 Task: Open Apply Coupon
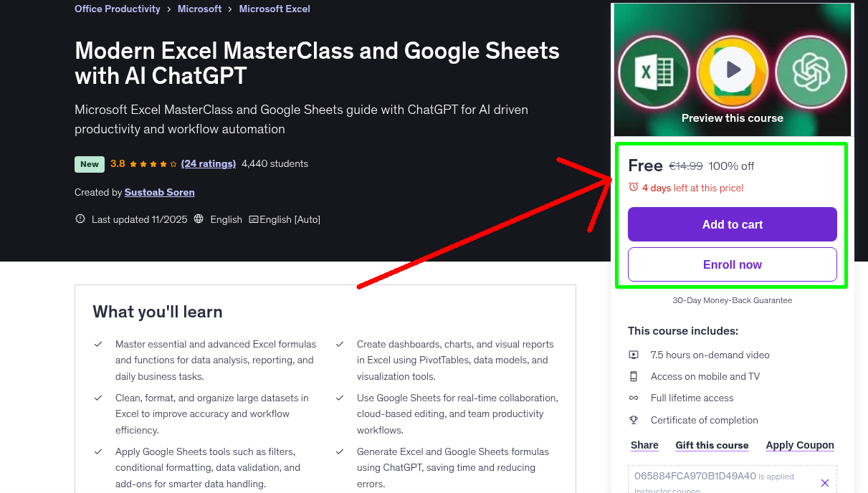pos(799,445)
